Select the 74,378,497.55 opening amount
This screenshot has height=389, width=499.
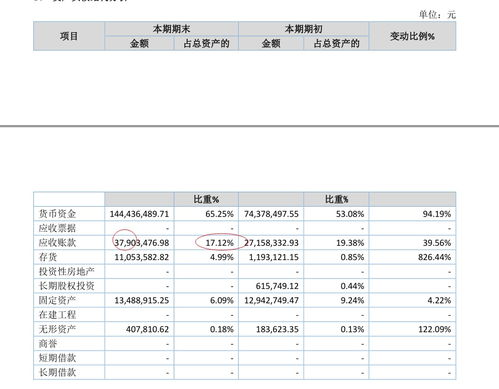pyautogui.click(x=271, y=214)
